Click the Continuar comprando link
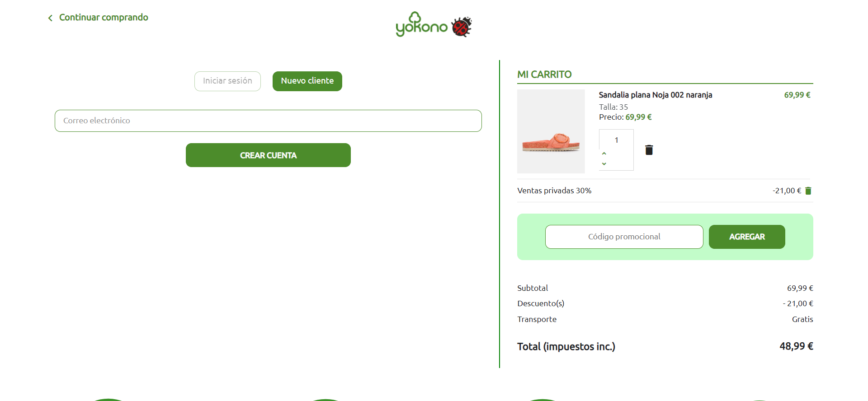Viewport: 868px width, 401px height. coord(104,17)
